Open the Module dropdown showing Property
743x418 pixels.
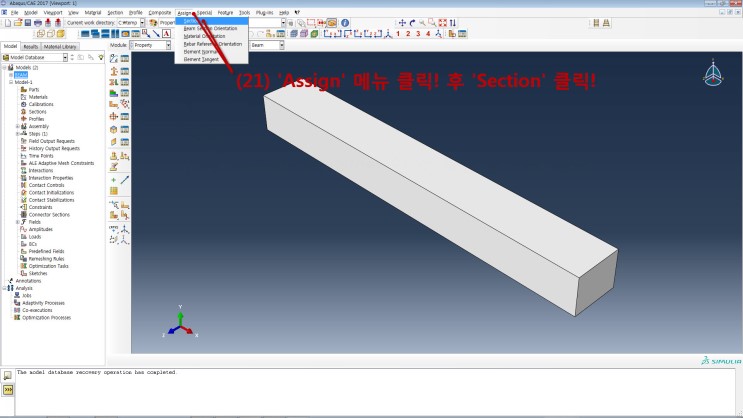point(150,45)
